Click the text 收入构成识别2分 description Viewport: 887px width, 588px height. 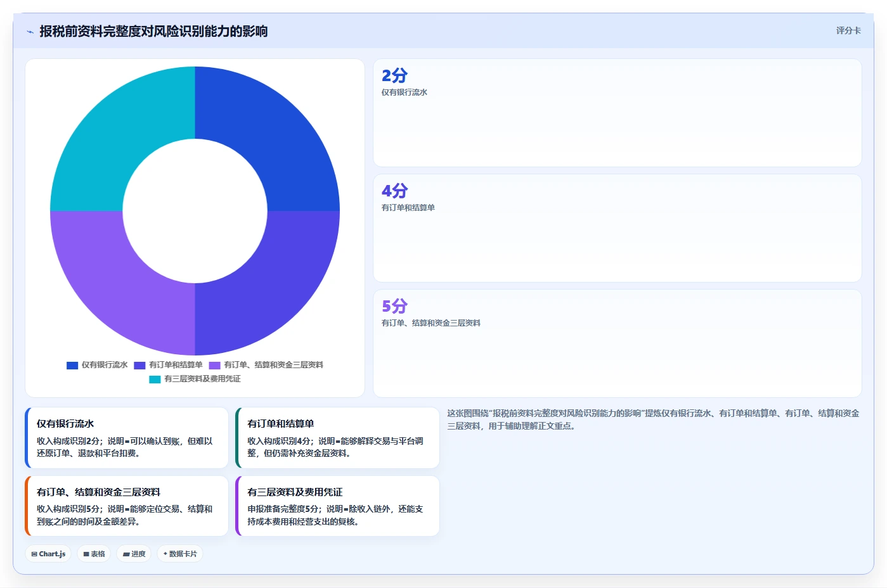pos(124,447)
